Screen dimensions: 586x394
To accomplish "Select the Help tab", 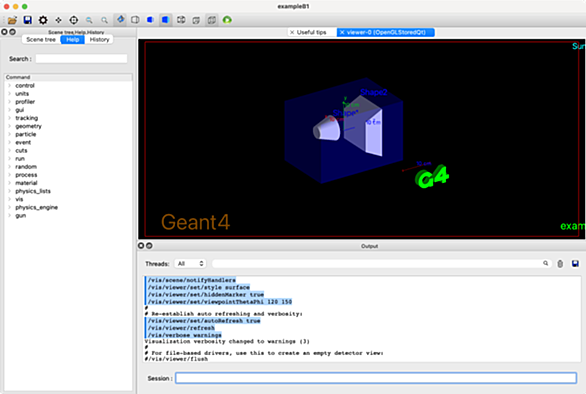I will coord(73,40).
